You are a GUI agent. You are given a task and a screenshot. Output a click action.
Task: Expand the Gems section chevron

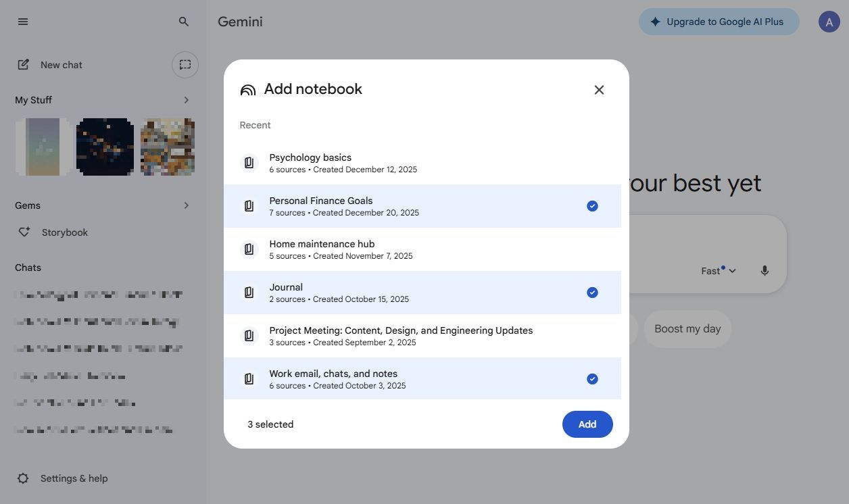click(187, 205)
